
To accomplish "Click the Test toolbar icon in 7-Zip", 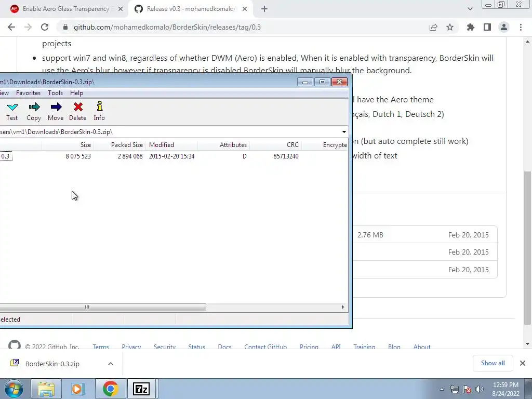I will click(12, 111).
